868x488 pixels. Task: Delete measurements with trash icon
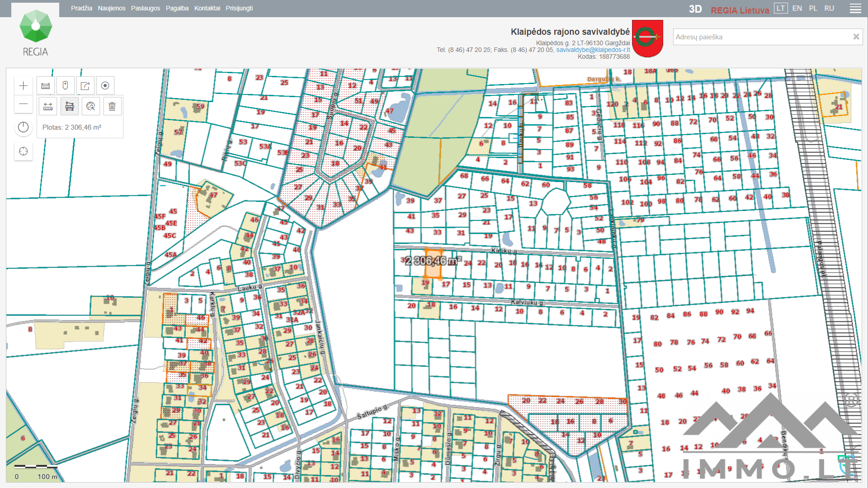click(112, 107)
